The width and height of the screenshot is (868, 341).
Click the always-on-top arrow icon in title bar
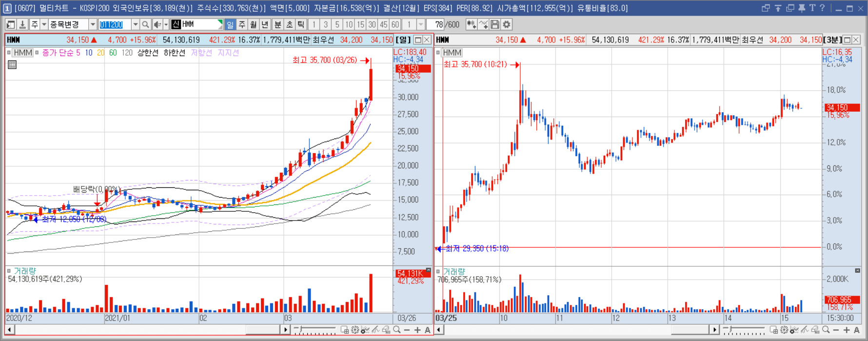[x=778, y=8]
